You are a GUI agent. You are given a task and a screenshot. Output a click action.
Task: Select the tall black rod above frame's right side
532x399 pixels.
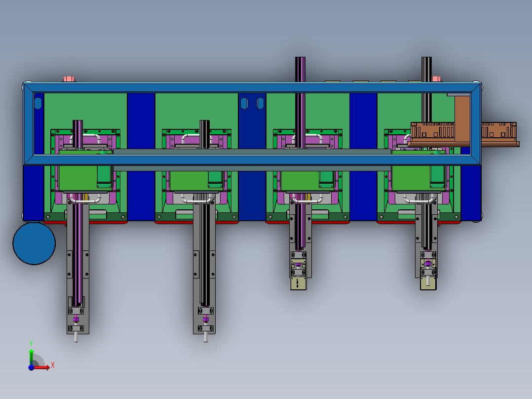[x=426, y=70]
